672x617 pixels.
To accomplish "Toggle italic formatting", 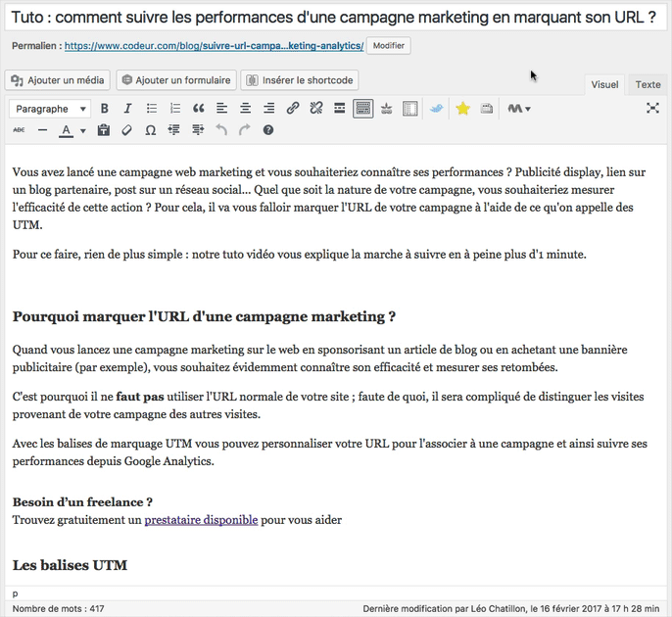I will coord(127,109).
